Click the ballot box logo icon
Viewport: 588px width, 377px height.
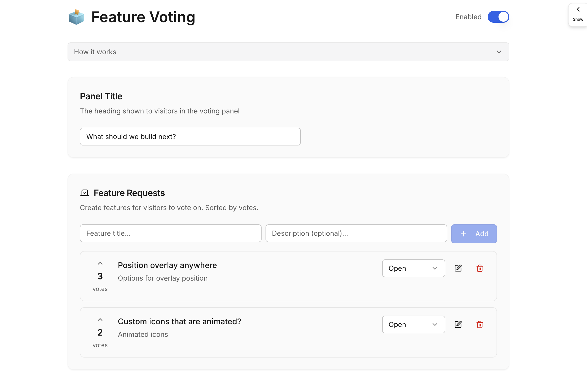point(76,17)
